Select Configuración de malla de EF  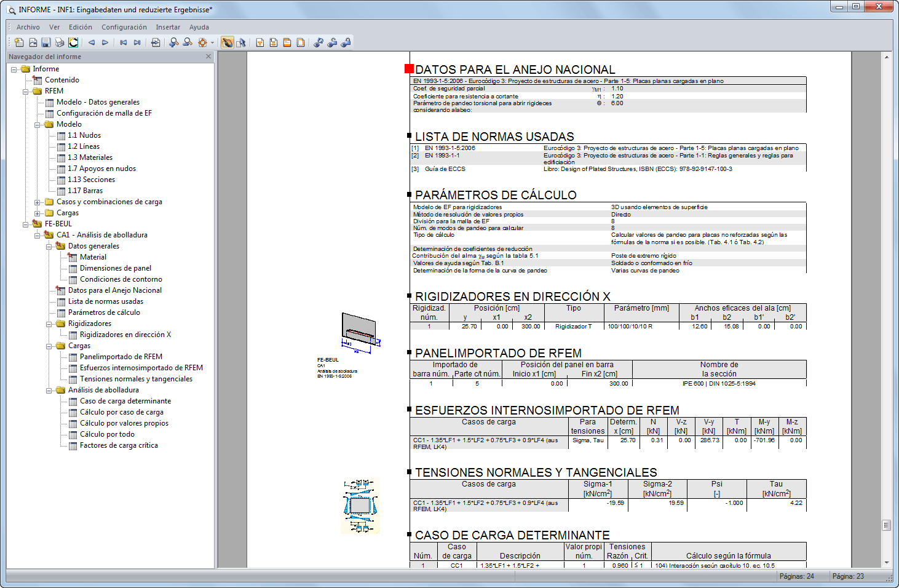pyautogui.click(x=104, y=113)
